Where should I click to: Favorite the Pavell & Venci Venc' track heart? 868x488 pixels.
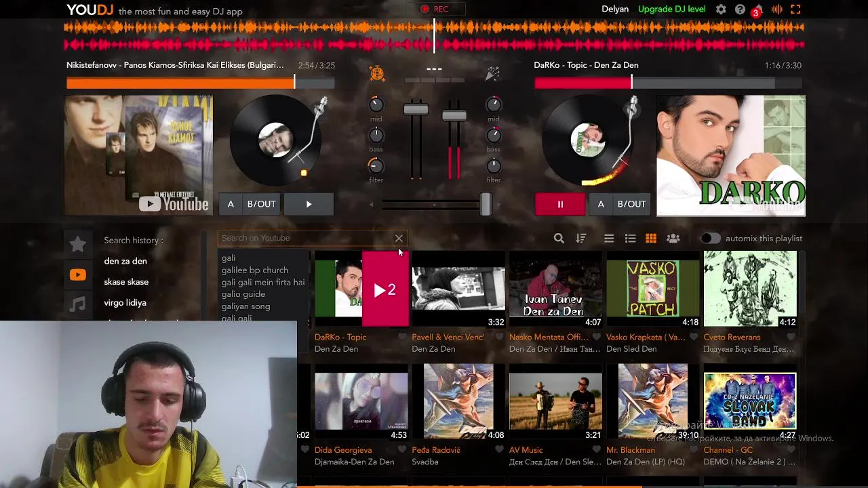[500, 337]
